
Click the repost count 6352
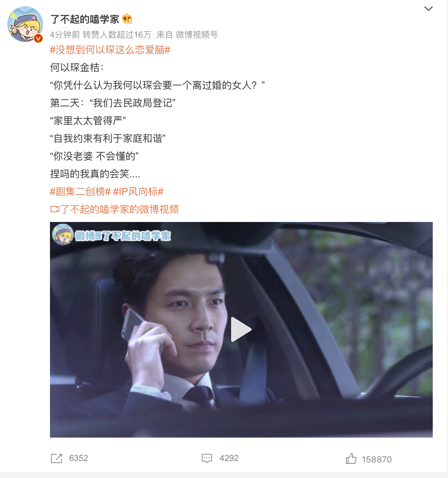(79, 458)
